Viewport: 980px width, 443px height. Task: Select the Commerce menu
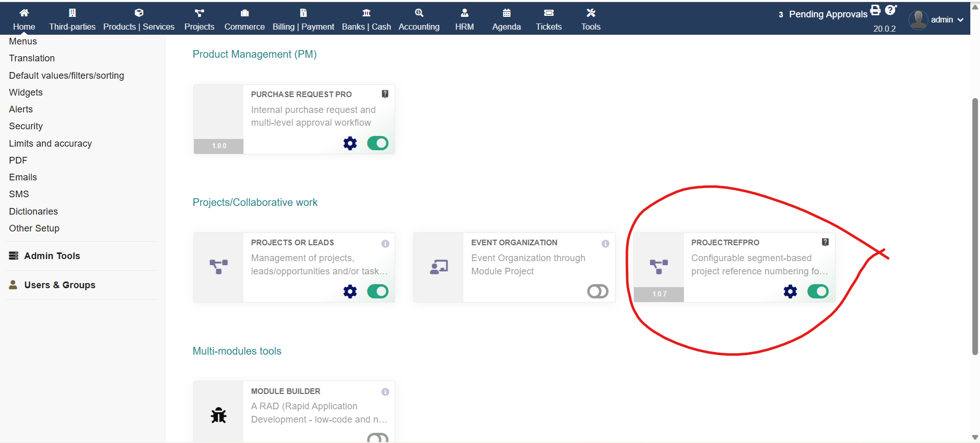pyautogui.click(x=244, y=19)
